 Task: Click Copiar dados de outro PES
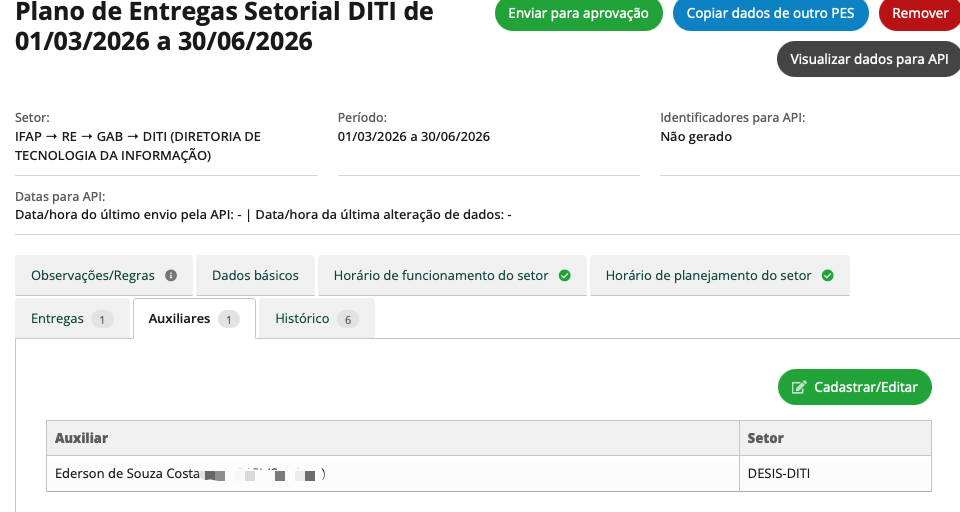click(x=770, y=14)
